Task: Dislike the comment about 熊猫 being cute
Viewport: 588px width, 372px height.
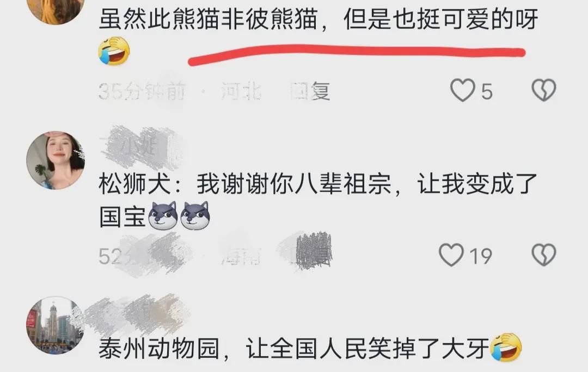Action: [544, 90]
